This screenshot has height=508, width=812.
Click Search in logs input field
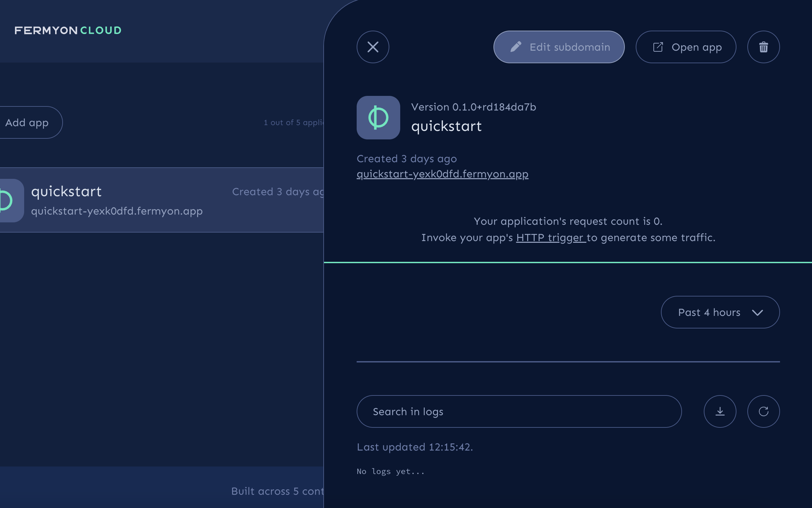pyautogui.click(x=519, y=411)
